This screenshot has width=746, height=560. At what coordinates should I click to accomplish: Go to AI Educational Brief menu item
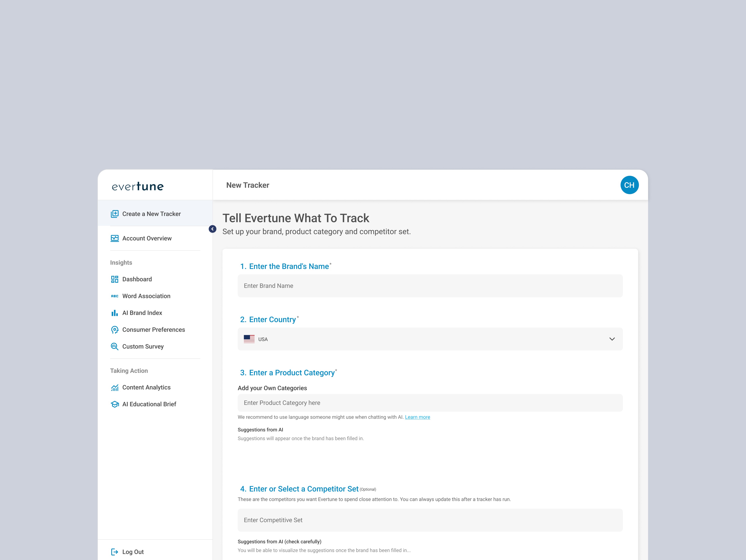149,404
